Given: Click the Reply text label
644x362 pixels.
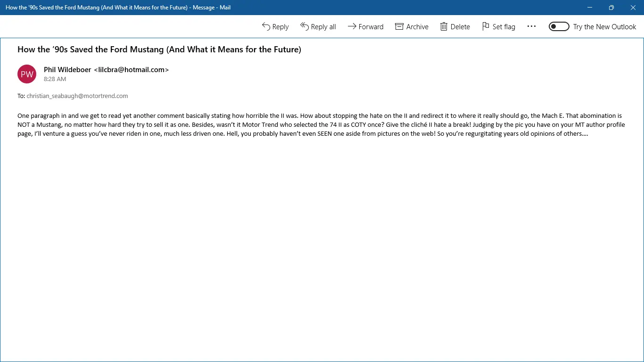Looking at the screenshot, I should [x=281, y=27].
